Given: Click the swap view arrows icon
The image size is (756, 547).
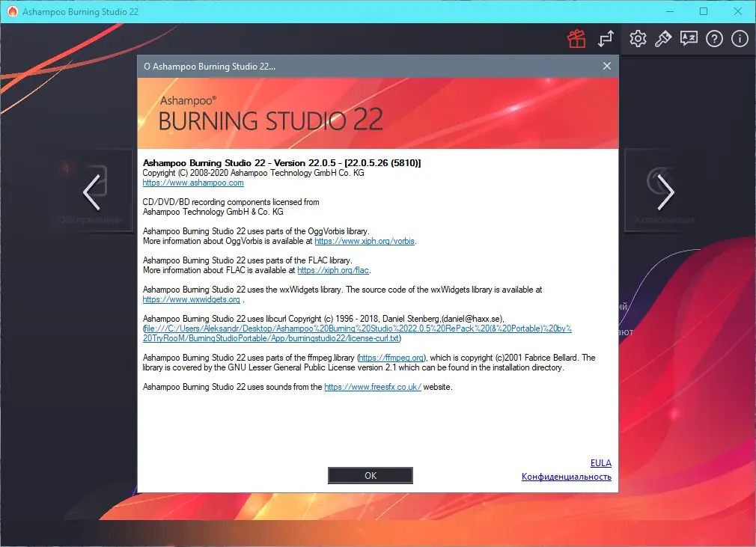Looking at the screenshot, I should tap(606, 38).
